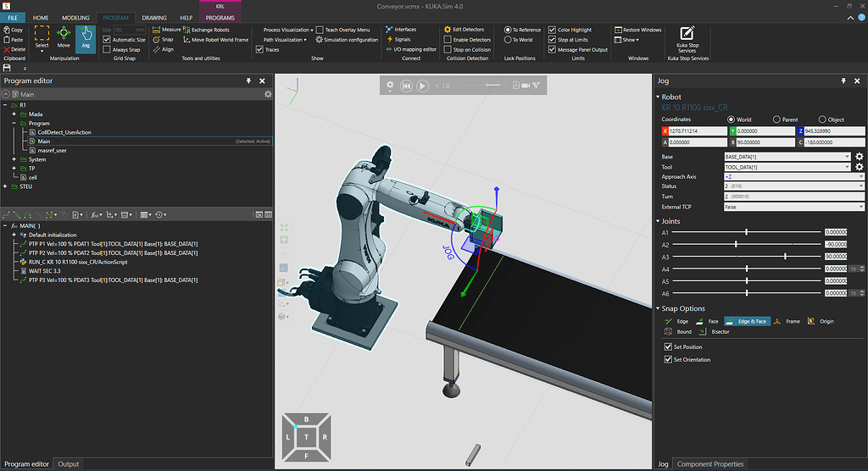Image resolution: width=868 pixels, height=471 pixels.
Task: Open the Measure tool
Action: point(166,30)
